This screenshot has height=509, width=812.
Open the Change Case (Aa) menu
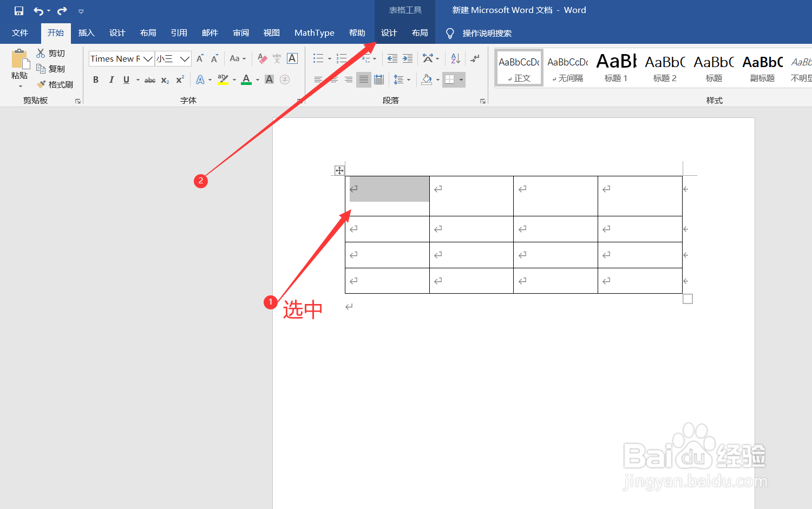pos(238,58)
